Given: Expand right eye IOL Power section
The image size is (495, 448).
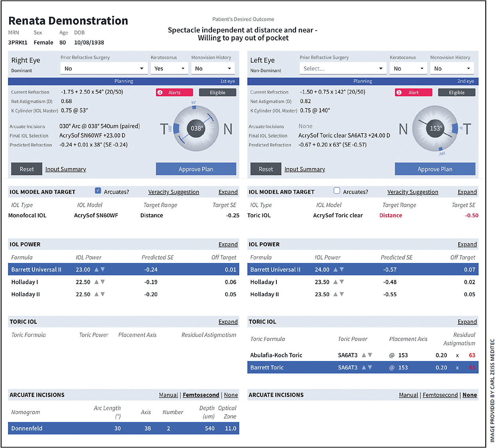Looking at the screenshot, I should (228, 244).
